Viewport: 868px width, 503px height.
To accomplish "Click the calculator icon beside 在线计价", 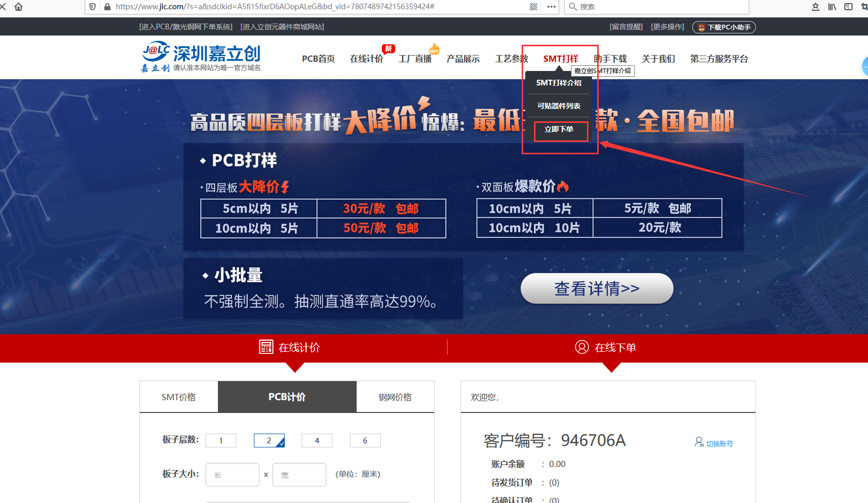I will [x=266, y=348].
